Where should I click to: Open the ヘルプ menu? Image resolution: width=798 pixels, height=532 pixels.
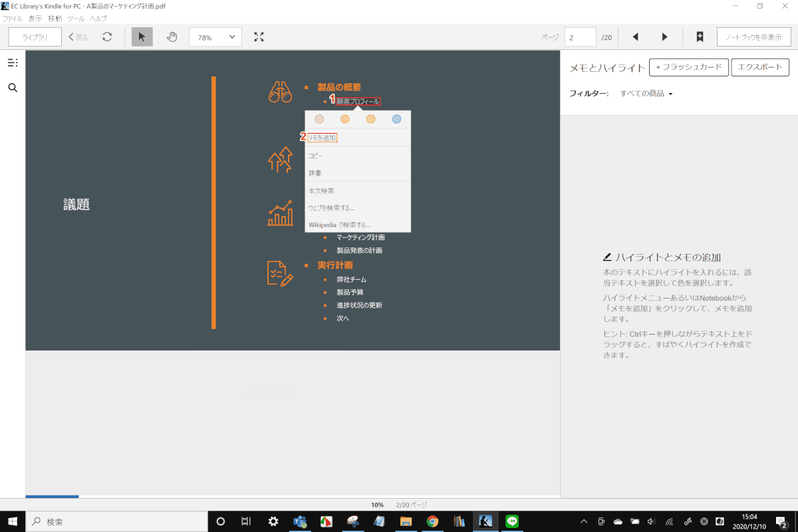98,19
